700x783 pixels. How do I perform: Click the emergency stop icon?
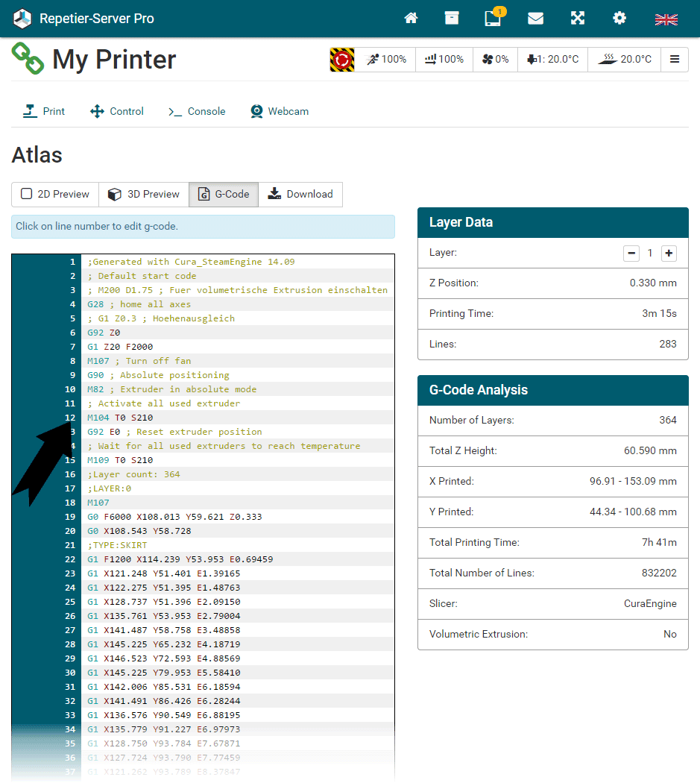(342, 60)
